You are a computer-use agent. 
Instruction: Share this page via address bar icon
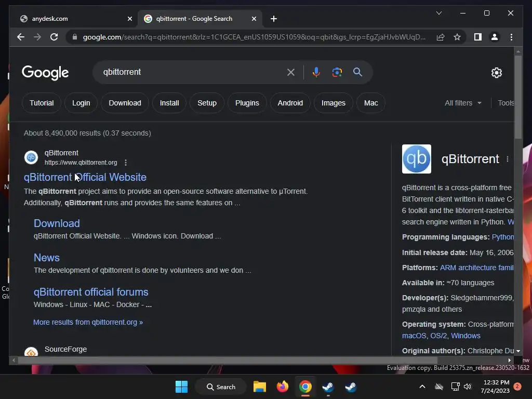point(441,37)
